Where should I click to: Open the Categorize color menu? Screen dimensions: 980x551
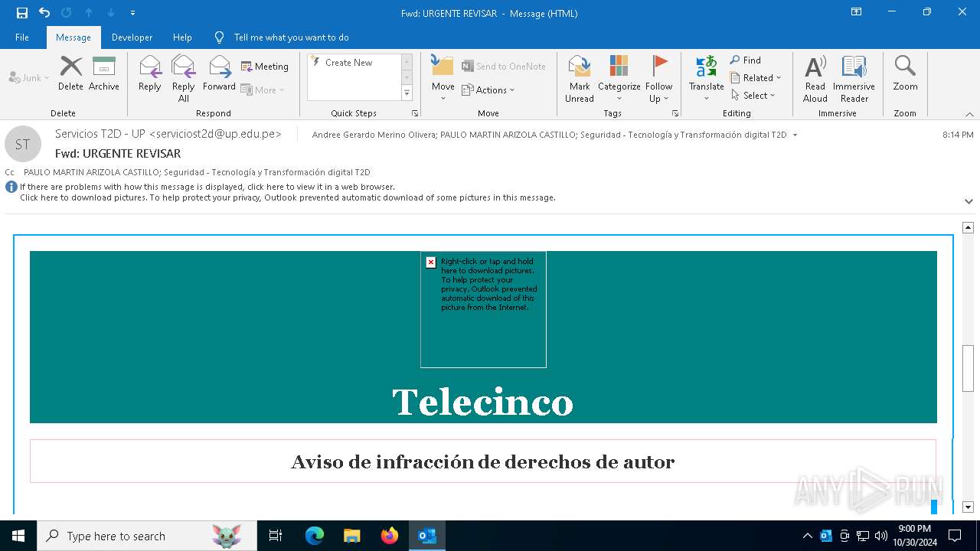pos(619,79)
